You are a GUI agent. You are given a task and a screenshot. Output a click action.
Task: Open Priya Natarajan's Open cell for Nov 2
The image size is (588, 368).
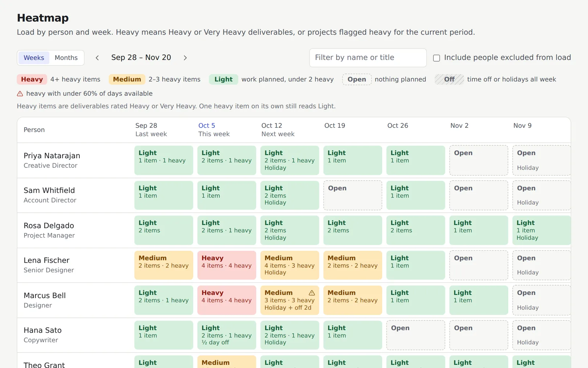(x=479, y=160)
